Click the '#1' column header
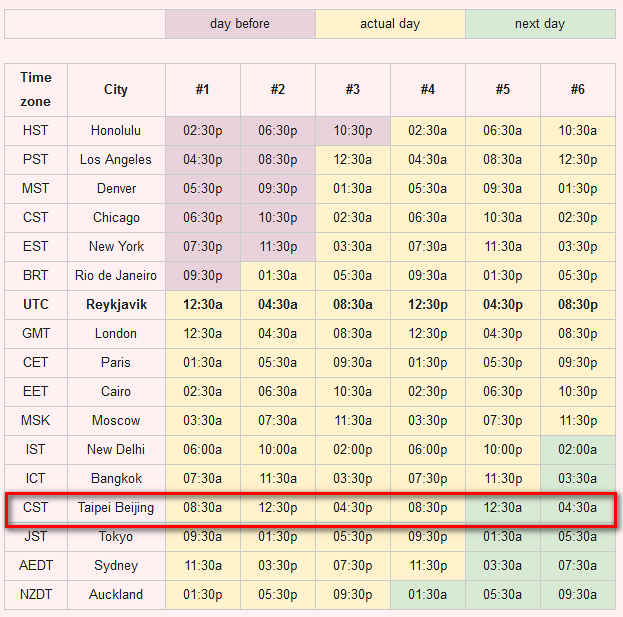 [x=203, y=89]
